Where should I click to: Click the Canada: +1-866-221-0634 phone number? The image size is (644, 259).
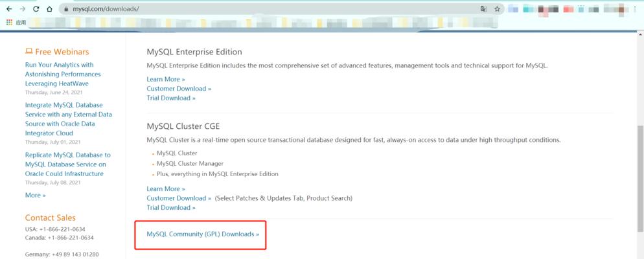pos(59,238)
